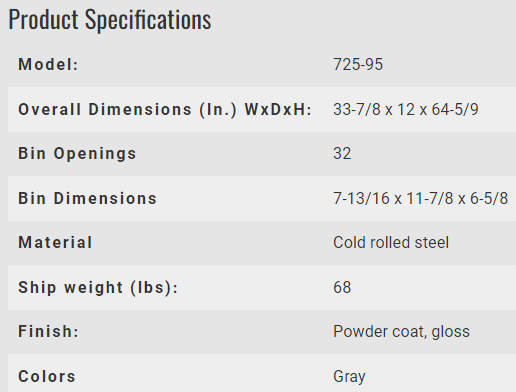Click the Powder coat, gloss text

(401, 332)
